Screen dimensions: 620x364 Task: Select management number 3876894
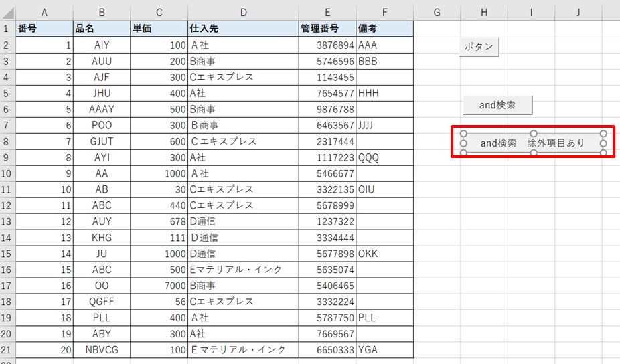pos(327,45)
